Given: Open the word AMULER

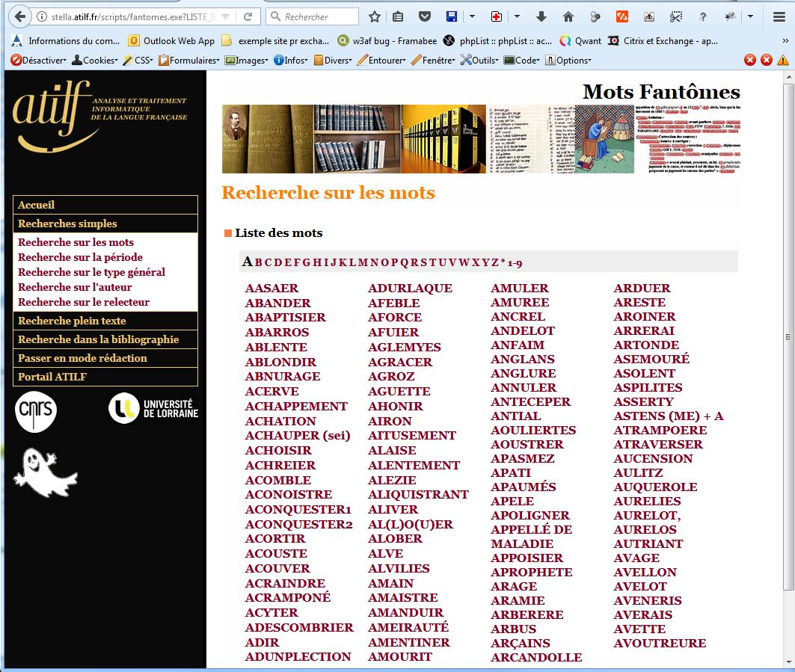Looking at the screenshot, I should pos(520,289).
